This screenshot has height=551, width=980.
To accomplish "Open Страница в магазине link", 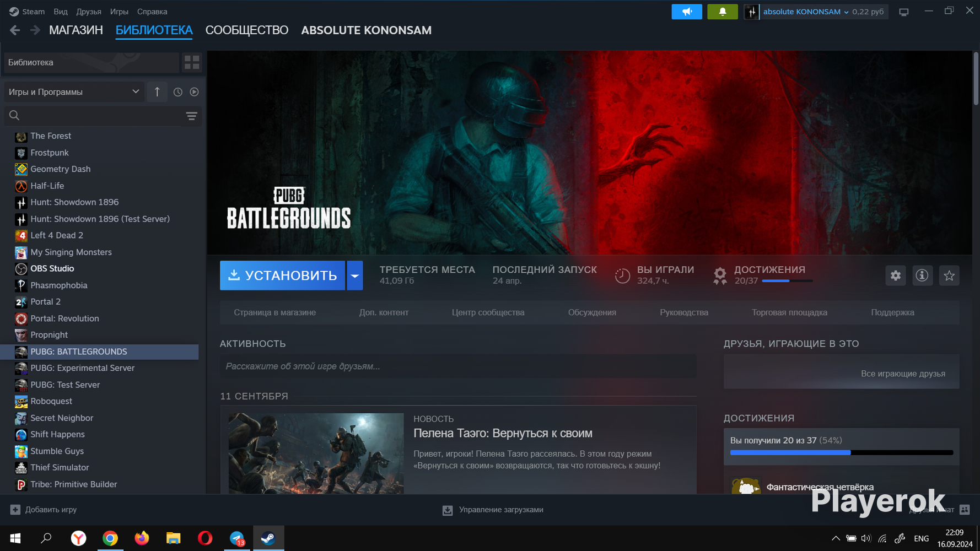I will [x=275, y=312].
